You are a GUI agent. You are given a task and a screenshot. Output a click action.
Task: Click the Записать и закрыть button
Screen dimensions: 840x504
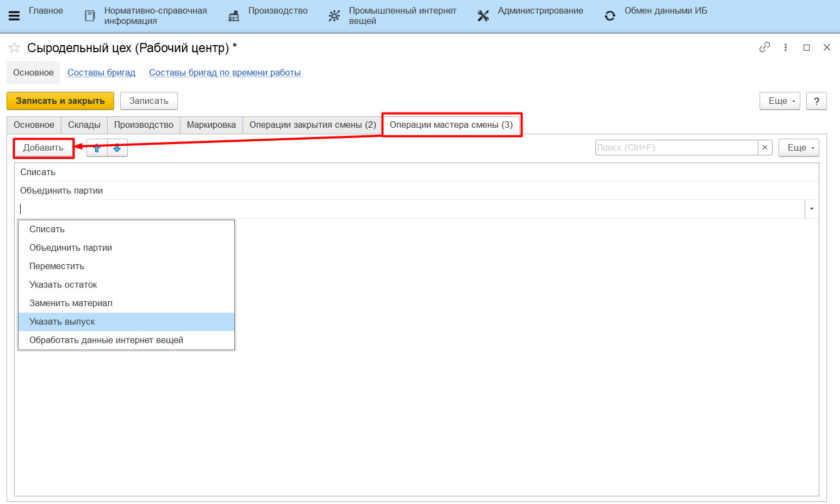(x=60, y=101)
